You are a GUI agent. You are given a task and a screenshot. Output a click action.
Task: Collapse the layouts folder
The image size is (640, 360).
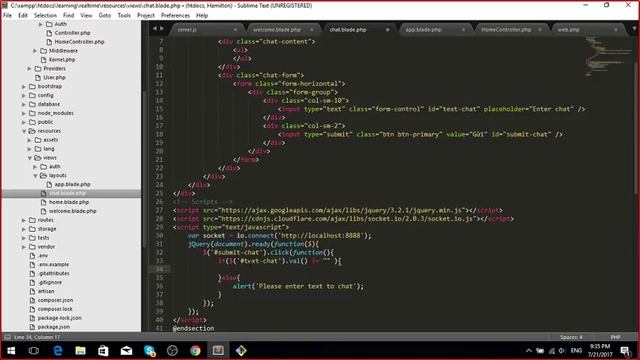(x=35, y=176)
